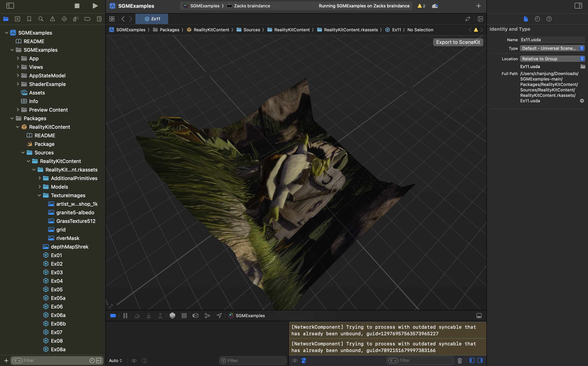Go back in editor history
The image size is (588, 366).
(x=123, y=19)
